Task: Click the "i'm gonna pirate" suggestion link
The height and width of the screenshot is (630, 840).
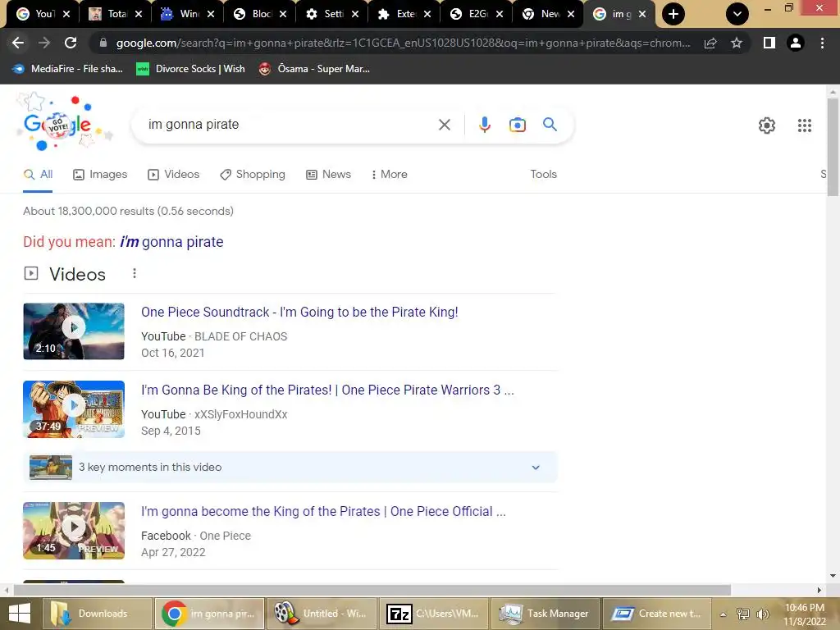Action: [x=171, y=242]
